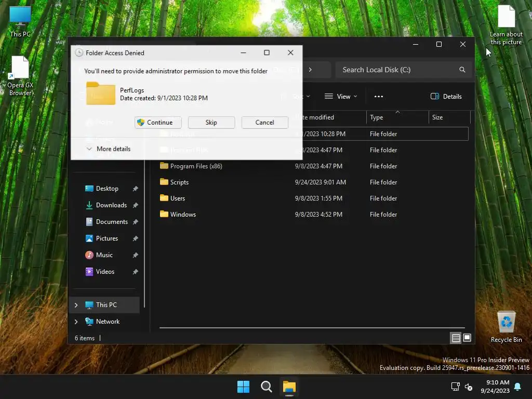Click 9/24/2023 9:01 AM date cell
Viewport: 532px width, 399px height.
320,182
